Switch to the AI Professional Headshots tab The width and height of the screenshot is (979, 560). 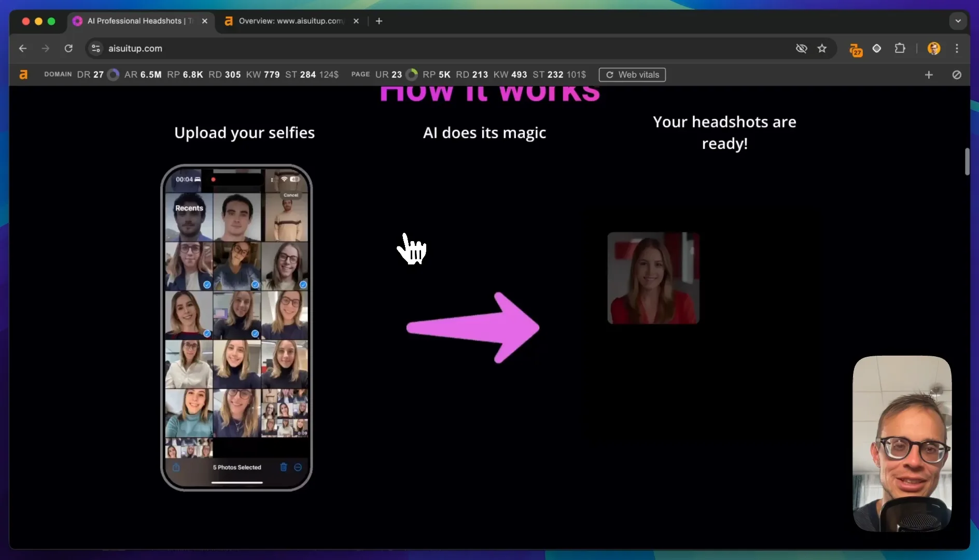(141, 21)
